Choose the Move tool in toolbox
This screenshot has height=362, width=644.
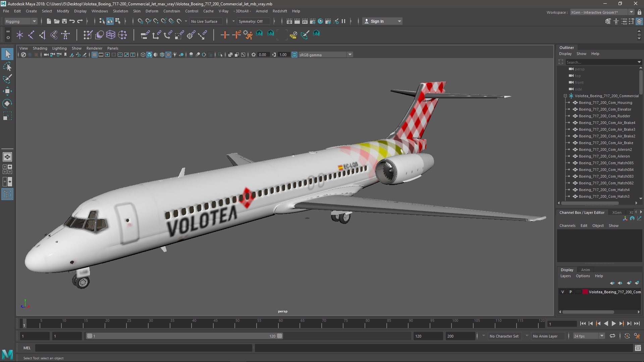click(7, 91)
